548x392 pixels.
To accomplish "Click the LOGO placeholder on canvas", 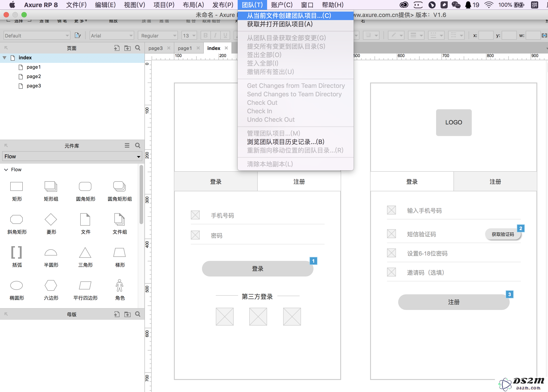I will click(x=454, y=122).
